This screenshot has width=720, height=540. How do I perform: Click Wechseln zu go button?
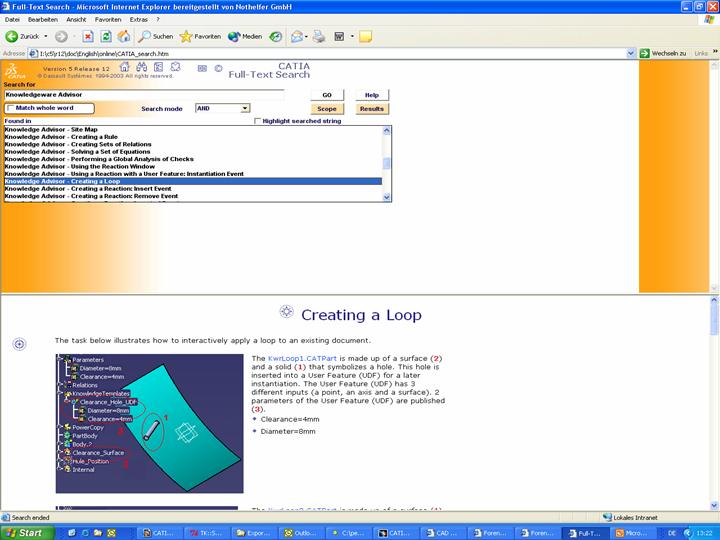[x=663, y=53]
